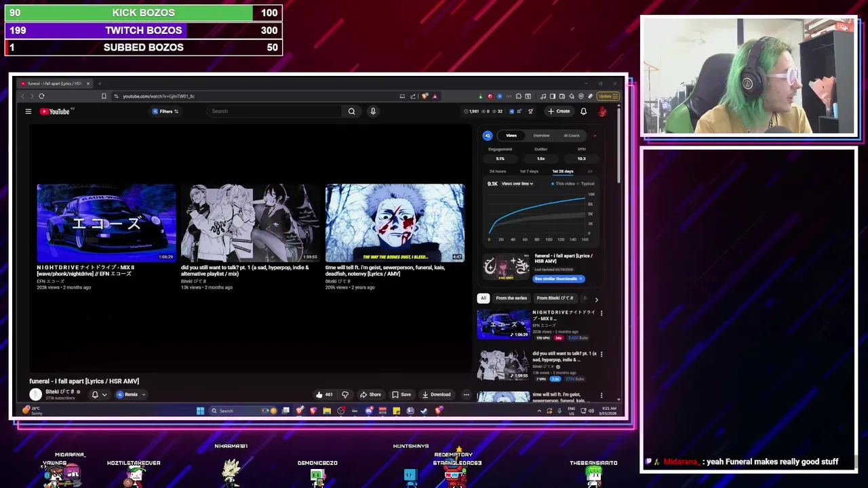Image resolution: width=868 pixels, height=488 pixels.
Task: Open NIGHTDRIVE MIX II end-screen thumbnail
Action: click(106, 223)
